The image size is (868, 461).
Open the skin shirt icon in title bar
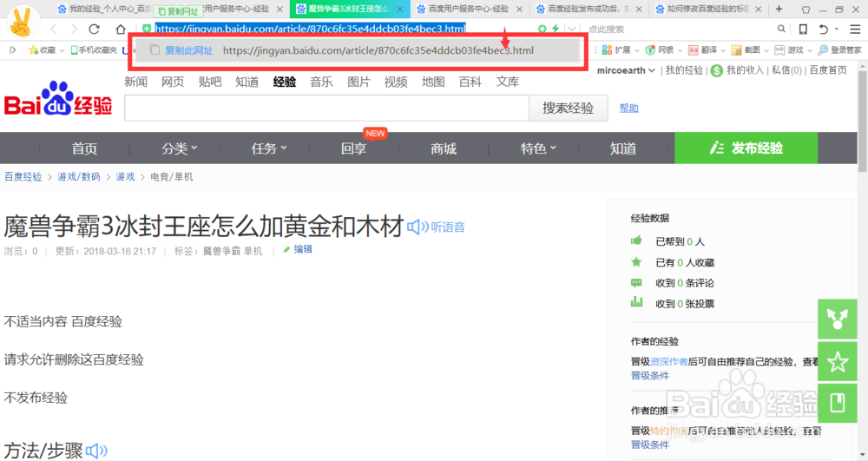(806, 10)
